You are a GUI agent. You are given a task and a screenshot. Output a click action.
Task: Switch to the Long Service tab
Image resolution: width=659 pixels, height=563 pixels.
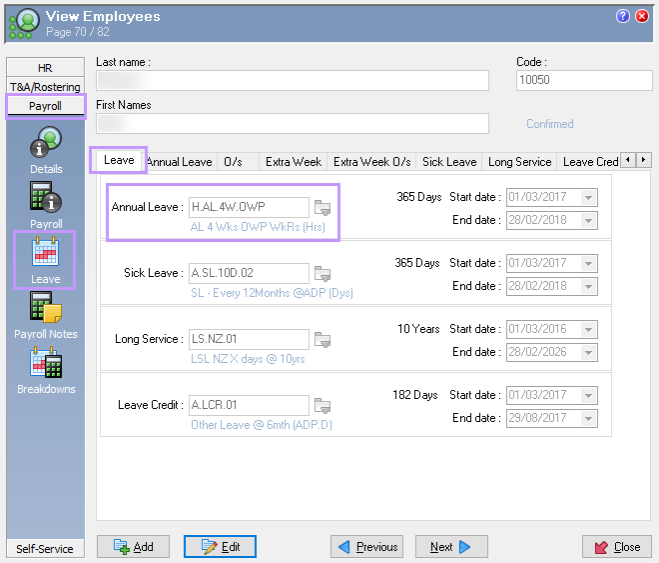click(x=519, y=162)
